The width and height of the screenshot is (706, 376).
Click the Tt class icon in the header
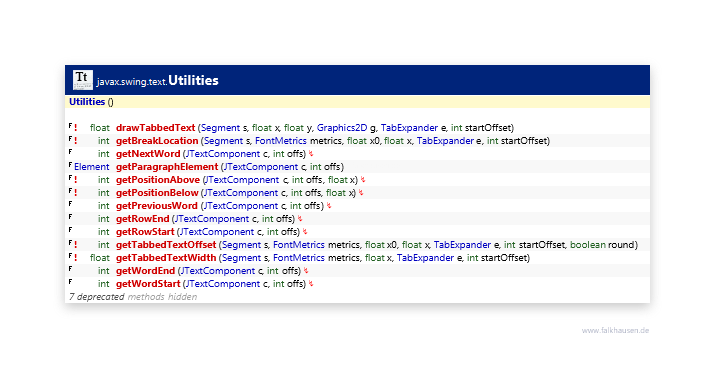83,80
